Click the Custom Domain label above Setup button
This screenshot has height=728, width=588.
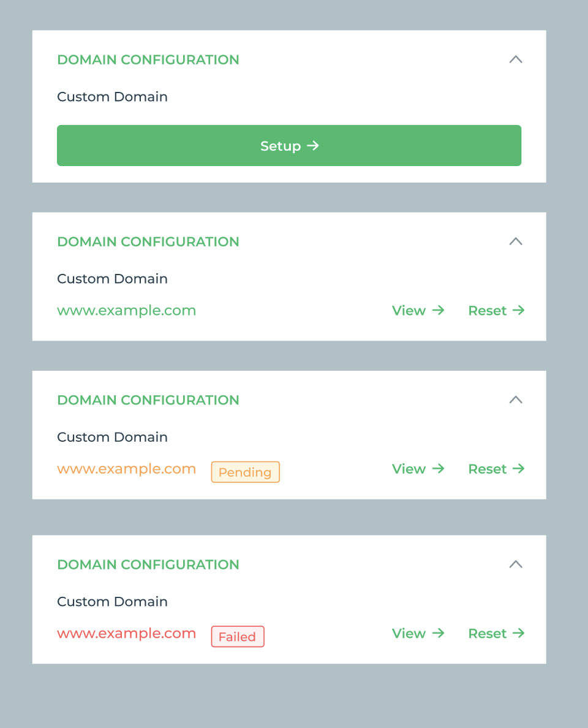pos(112,97)
